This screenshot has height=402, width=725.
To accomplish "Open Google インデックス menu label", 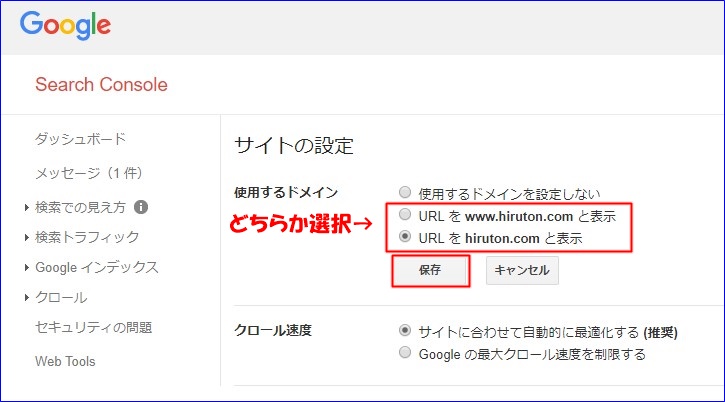I will click(97, 267).
